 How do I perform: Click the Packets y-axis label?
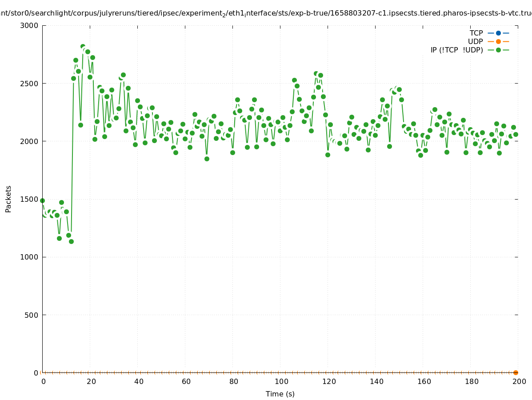pos(8,199)
